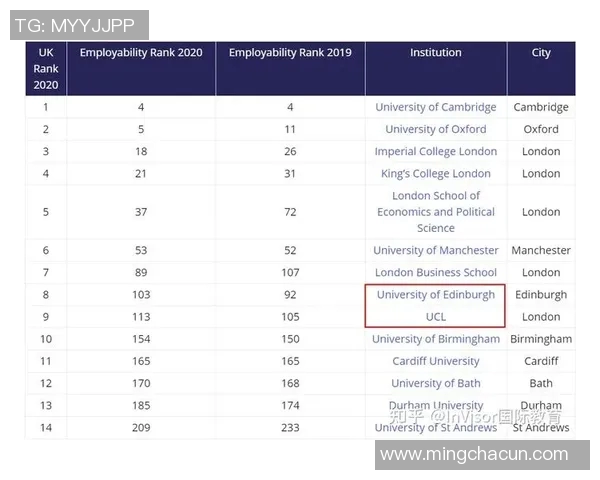Click Employability Rank 2019 column header
This screenshot has height=480, width=600.
point(289,52)
